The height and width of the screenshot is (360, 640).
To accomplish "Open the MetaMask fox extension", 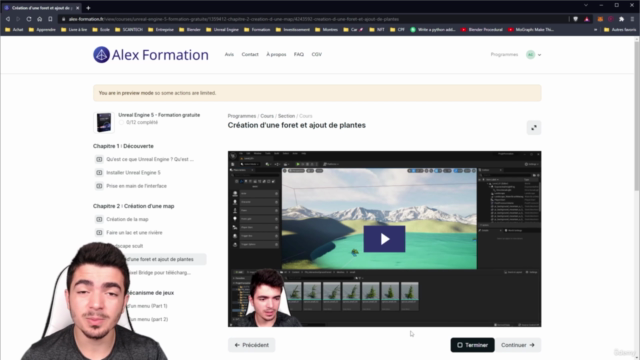I will (600, 19).
